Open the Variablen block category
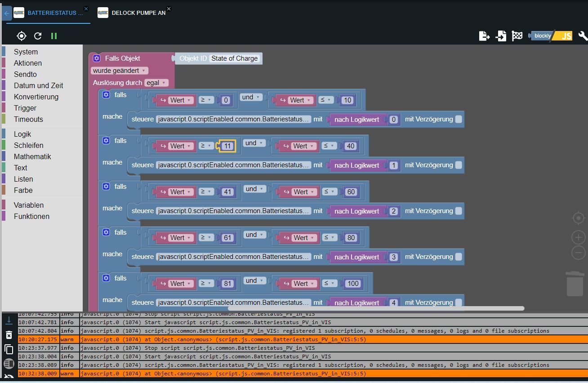This screenshot has width=588, height=383. 29,205
